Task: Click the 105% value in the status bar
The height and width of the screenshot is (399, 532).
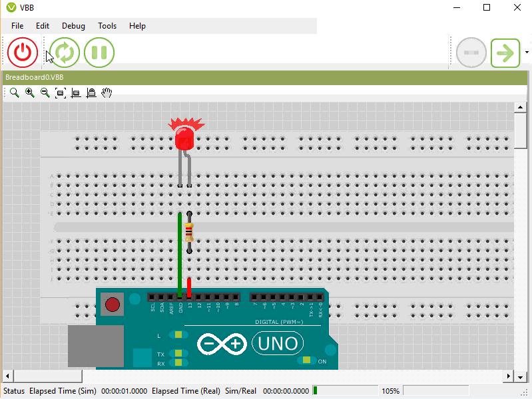Action: [x=391, y=391]
